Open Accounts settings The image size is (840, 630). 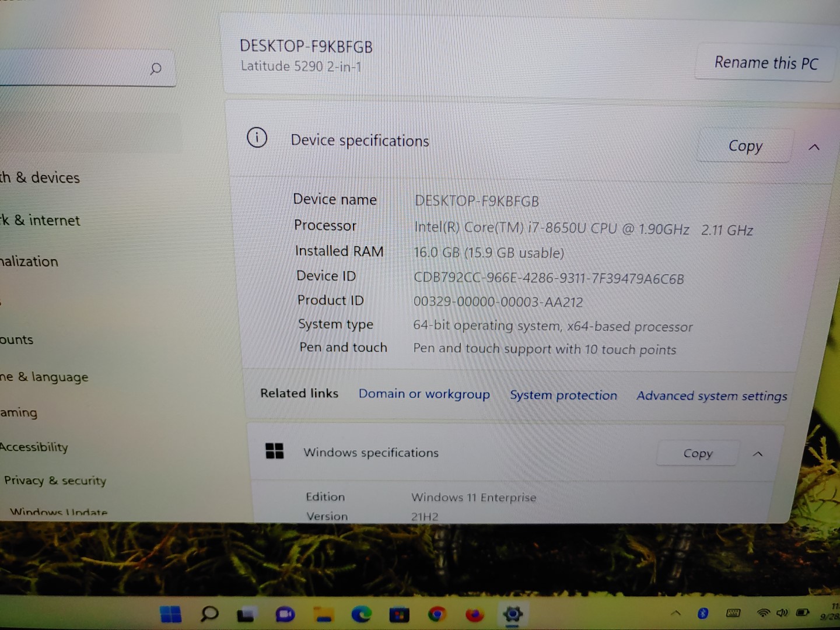(17, 339)
